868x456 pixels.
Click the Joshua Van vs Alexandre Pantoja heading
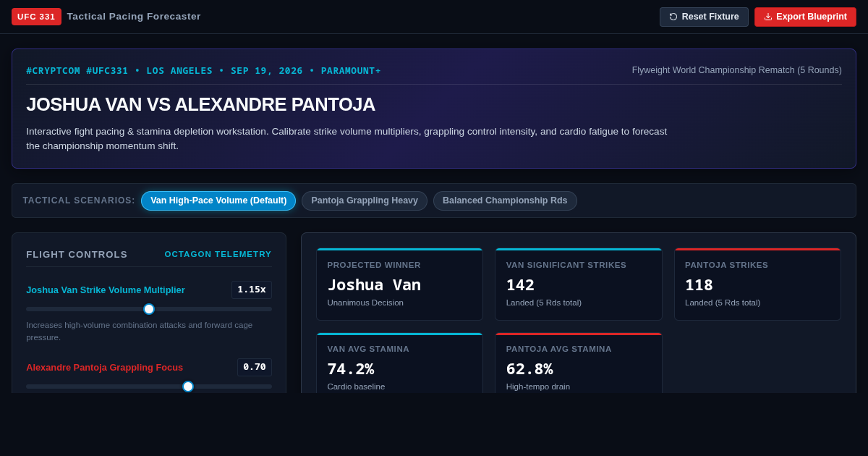click(x=200, y=104)
